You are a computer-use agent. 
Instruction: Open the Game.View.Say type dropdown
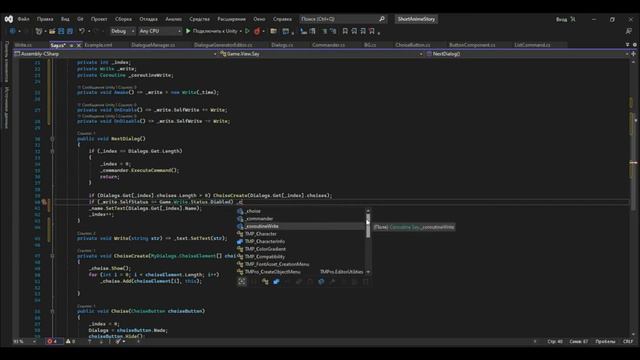click(321, 54)
